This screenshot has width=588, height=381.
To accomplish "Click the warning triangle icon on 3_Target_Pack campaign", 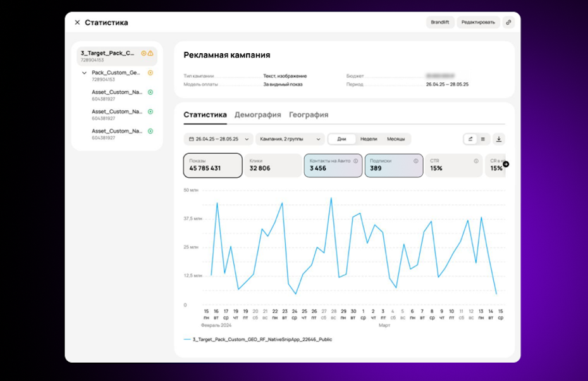I will click(150, 53).
